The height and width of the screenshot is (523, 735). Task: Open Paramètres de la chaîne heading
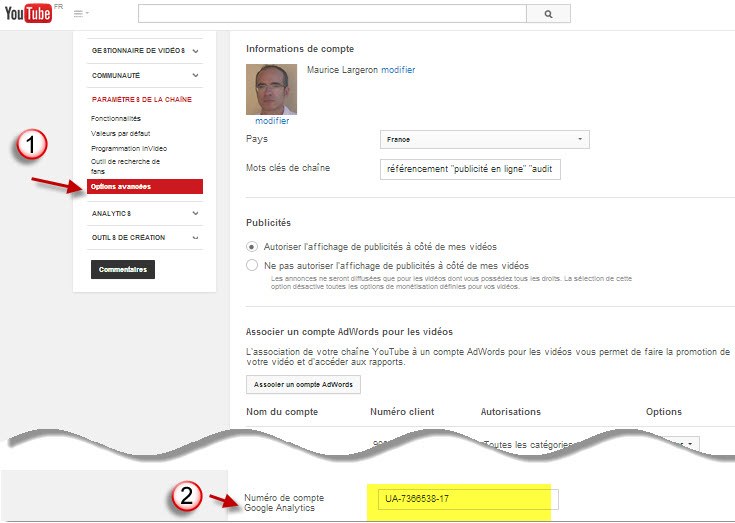pos(142,99)
